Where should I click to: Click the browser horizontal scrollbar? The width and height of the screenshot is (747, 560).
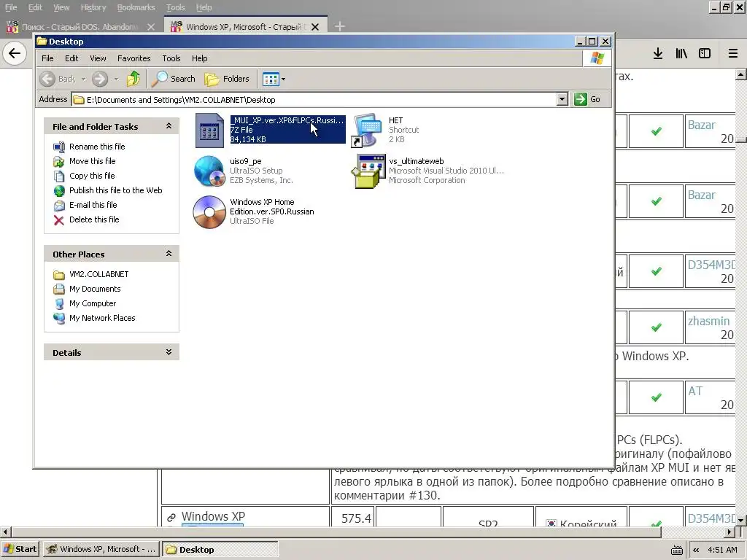[x=336, y=532]
